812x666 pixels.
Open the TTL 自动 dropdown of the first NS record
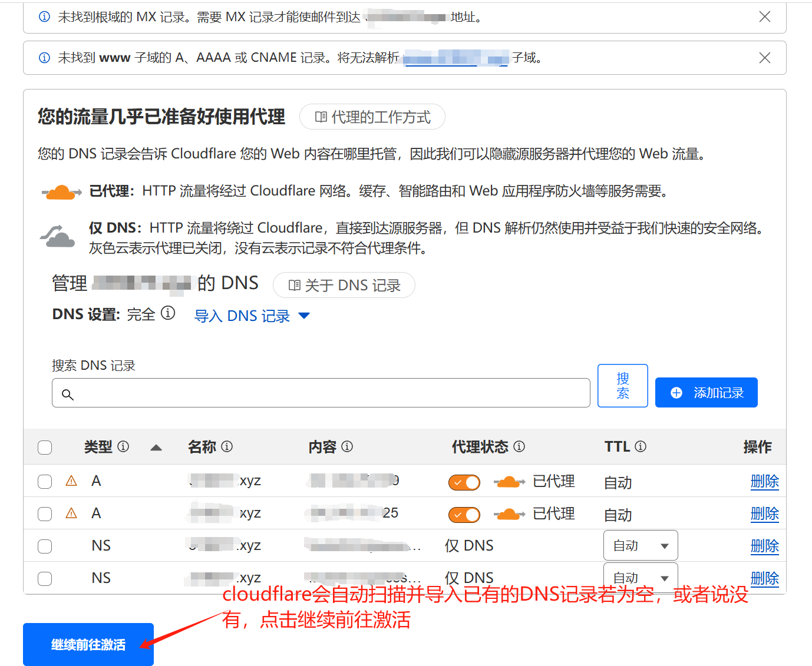click(x=641, y=545)
